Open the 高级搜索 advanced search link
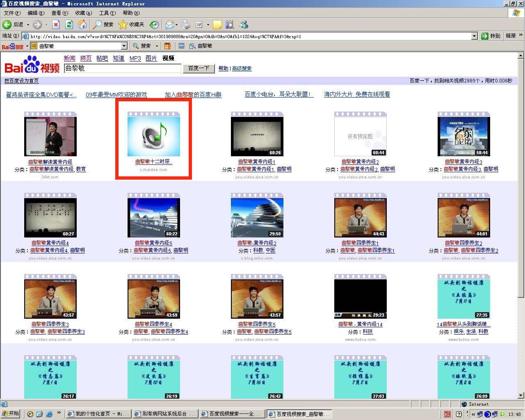 [242, 68]
